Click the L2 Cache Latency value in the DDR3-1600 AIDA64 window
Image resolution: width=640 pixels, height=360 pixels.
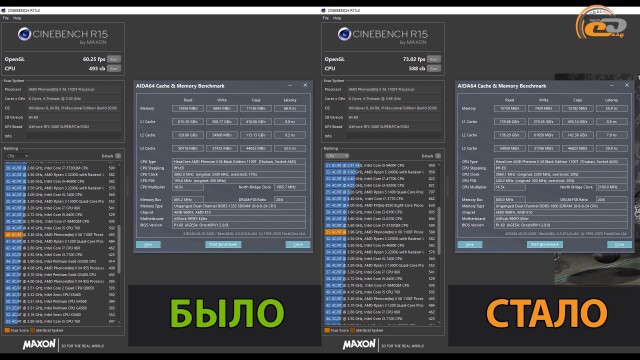coord(611,135)
